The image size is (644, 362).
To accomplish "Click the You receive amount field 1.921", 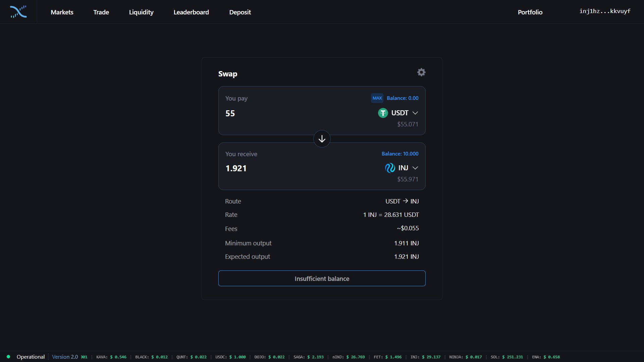I will tap(236, 168).
